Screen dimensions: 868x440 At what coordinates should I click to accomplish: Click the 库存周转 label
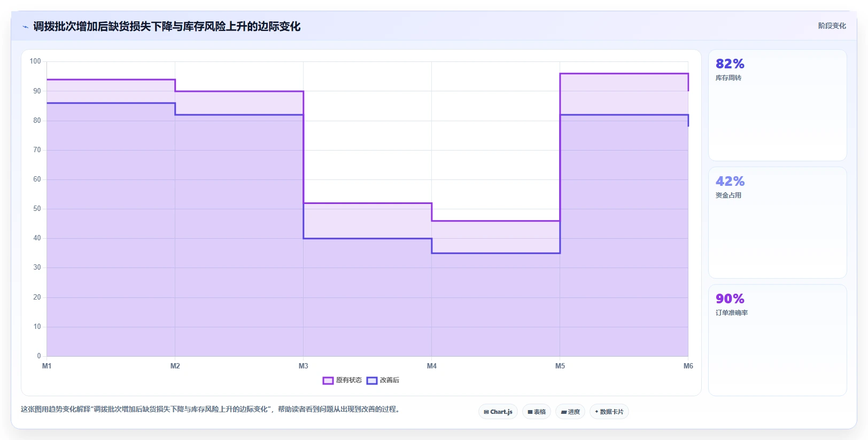[728, 78]
